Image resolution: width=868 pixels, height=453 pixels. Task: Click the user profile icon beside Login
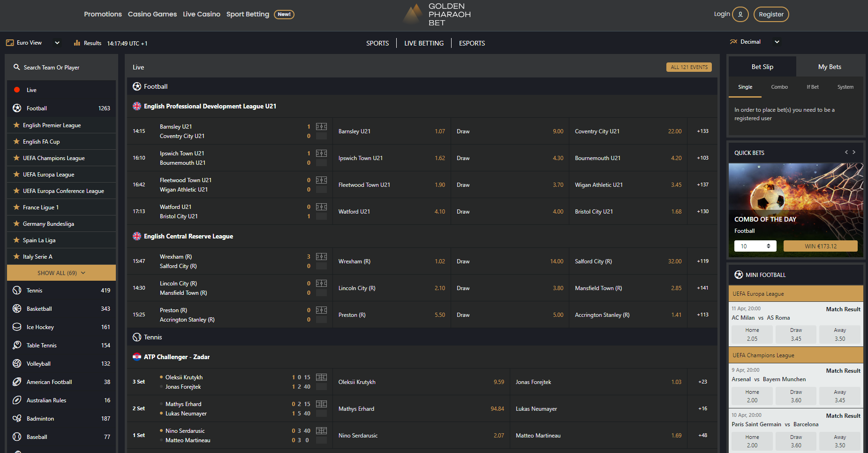740,15
